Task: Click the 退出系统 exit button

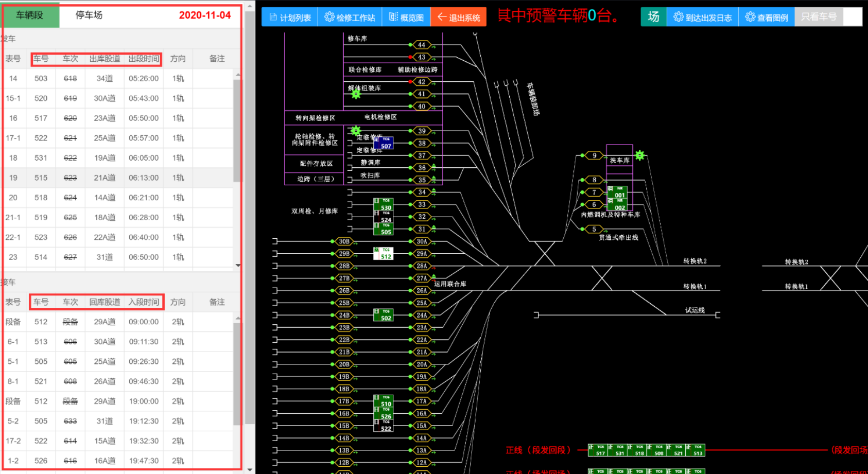Action: pyautogui.click(x=458, y=17)
